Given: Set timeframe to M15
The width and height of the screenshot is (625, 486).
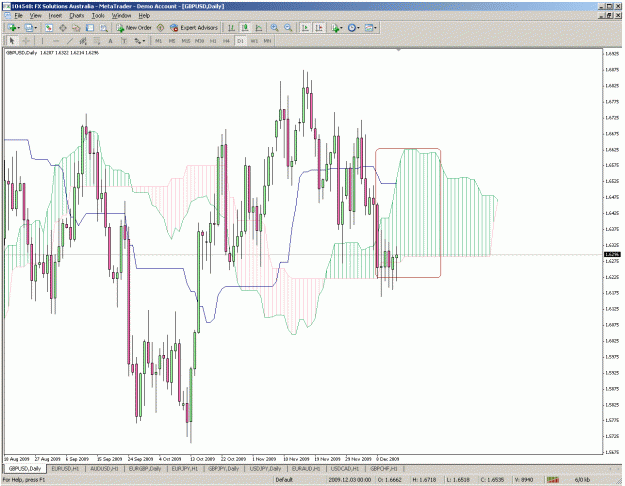Looking at the screenshot, I should [x=186, y=41].
